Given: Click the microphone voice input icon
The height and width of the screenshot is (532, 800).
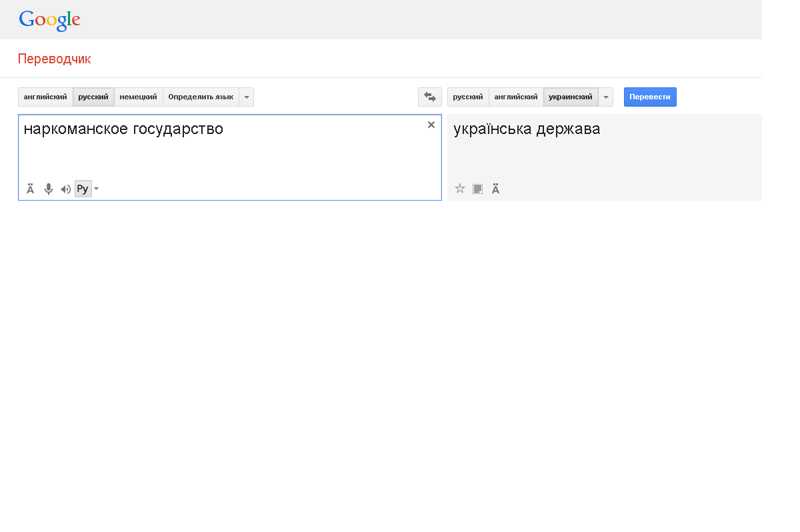Looking at the screenshot, I should [x=49, y=189].
